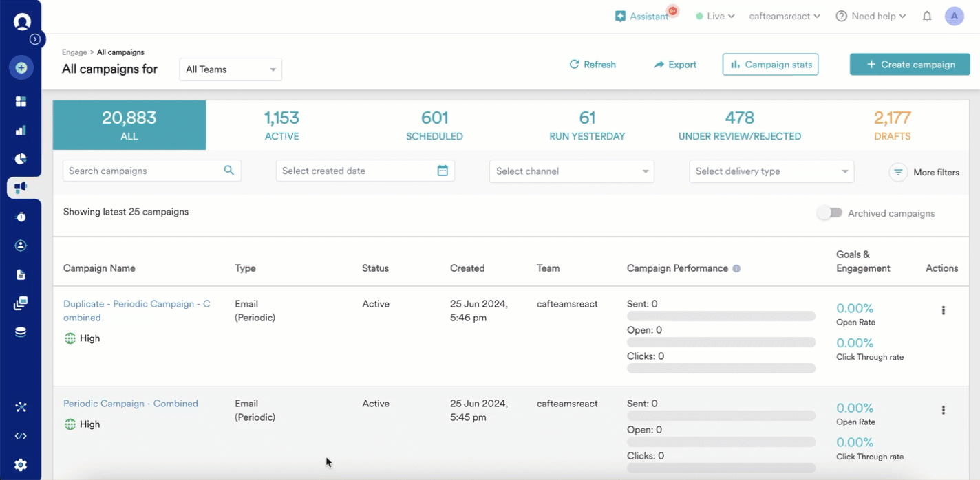The height and width of the screenshot is (480, 980).
Task: Switch to the 601 SCHEDULED tab
Action: pos(434,125)
